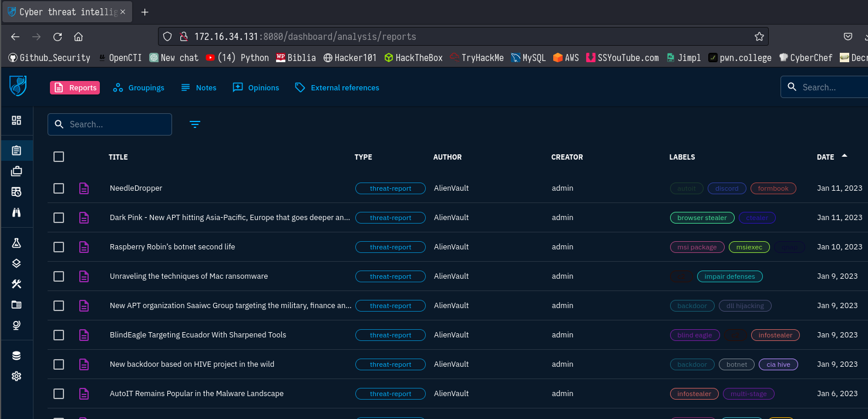Click the 'browser stealer' green label chip

[x=702, y=218]
